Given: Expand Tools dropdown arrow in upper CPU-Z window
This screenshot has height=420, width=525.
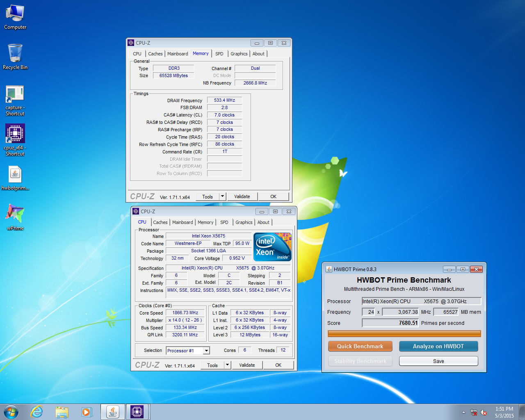Looking at the screenshot, I should tap(223, 197).
